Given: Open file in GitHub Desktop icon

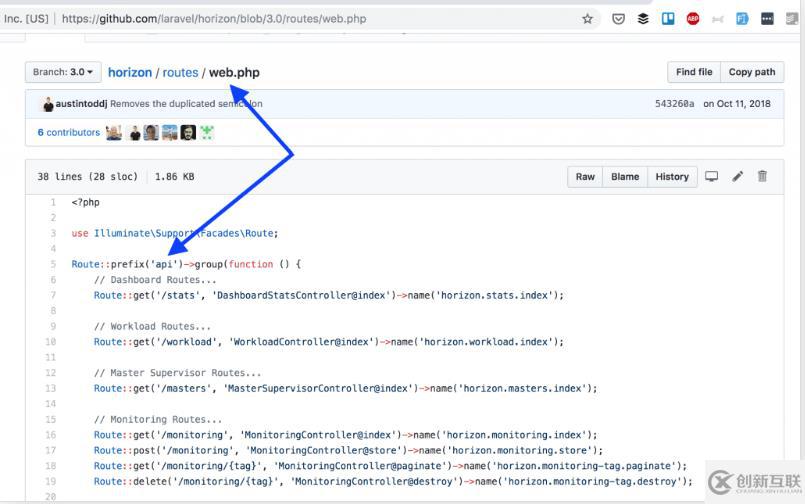Looking at the screenshot, I should pos(711,177).
